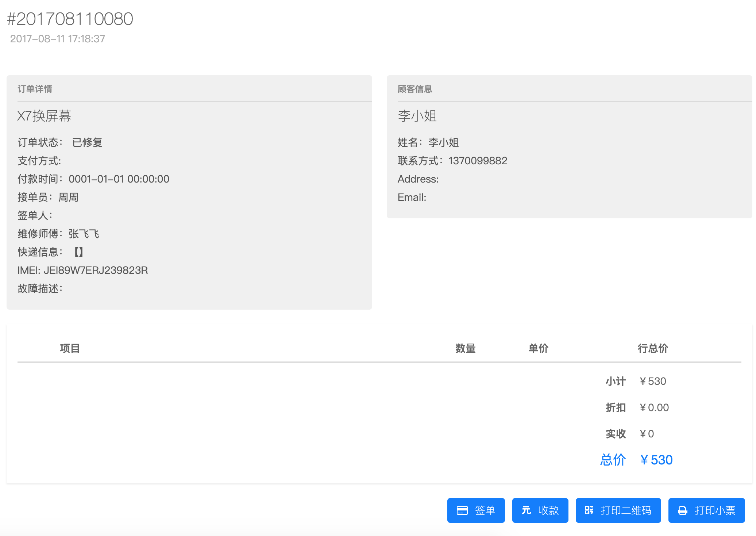Click the customer name 李小姐 heading
The image size is (756, 536).
click(x=417, y=116)
